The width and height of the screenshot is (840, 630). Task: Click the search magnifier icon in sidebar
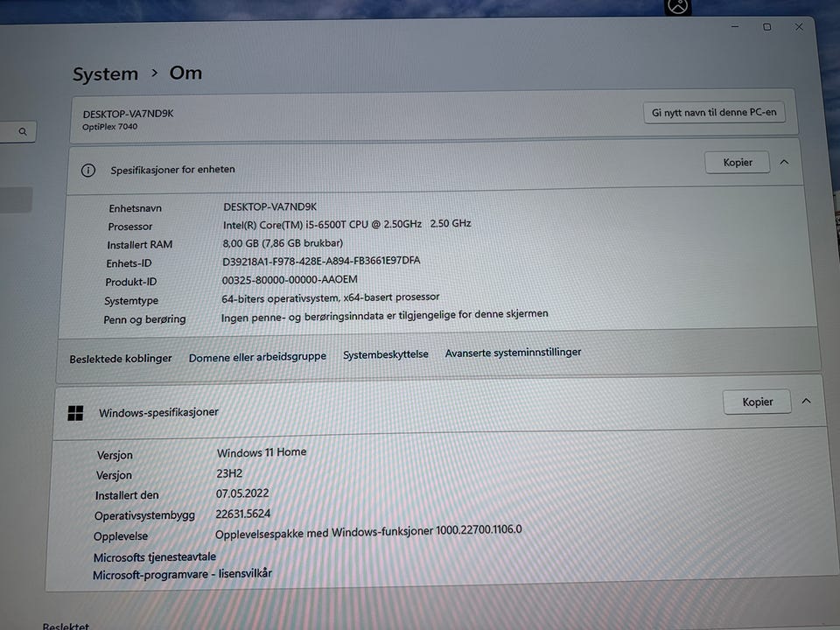[x=23, y=131]
